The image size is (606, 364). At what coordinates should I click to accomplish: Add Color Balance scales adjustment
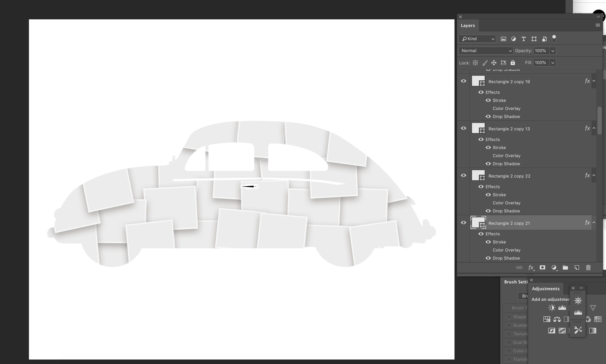point(557,319)
